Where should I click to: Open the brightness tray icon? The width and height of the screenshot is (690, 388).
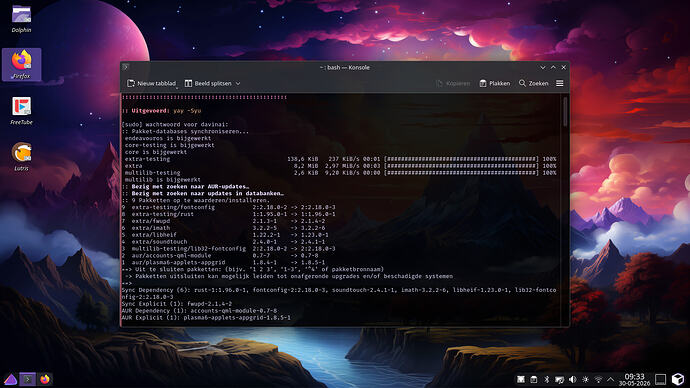pos(585,379)
